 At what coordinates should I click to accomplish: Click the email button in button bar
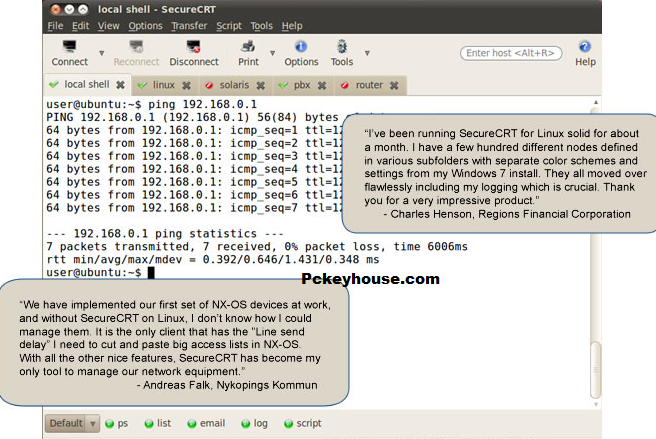[206, 424]
